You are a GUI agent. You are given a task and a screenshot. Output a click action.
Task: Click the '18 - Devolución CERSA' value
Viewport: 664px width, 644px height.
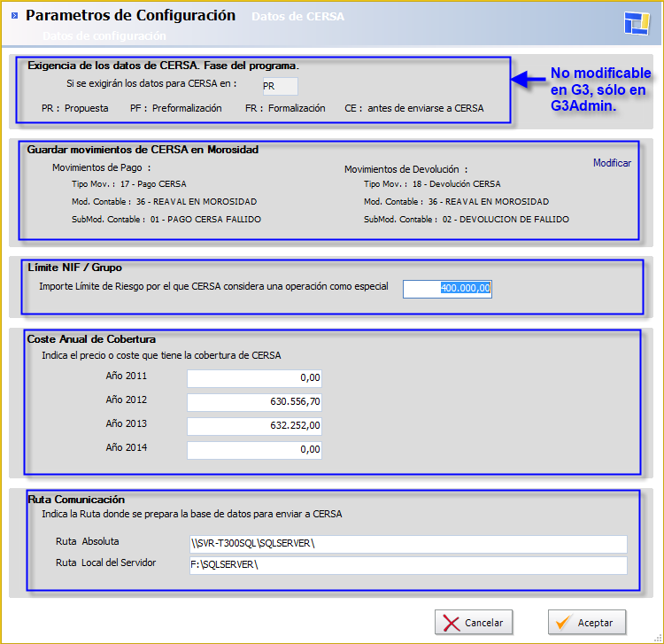pyautogui.click(x=457, y=184)
